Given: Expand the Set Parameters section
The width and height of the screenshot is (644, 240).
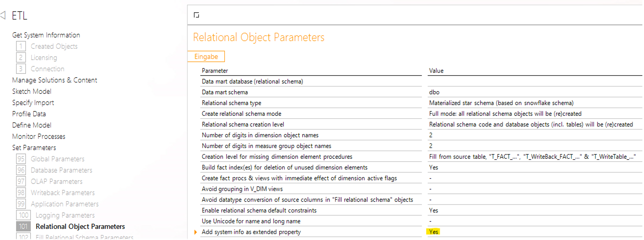Looking at the screenshot, I should click(34, 148).
